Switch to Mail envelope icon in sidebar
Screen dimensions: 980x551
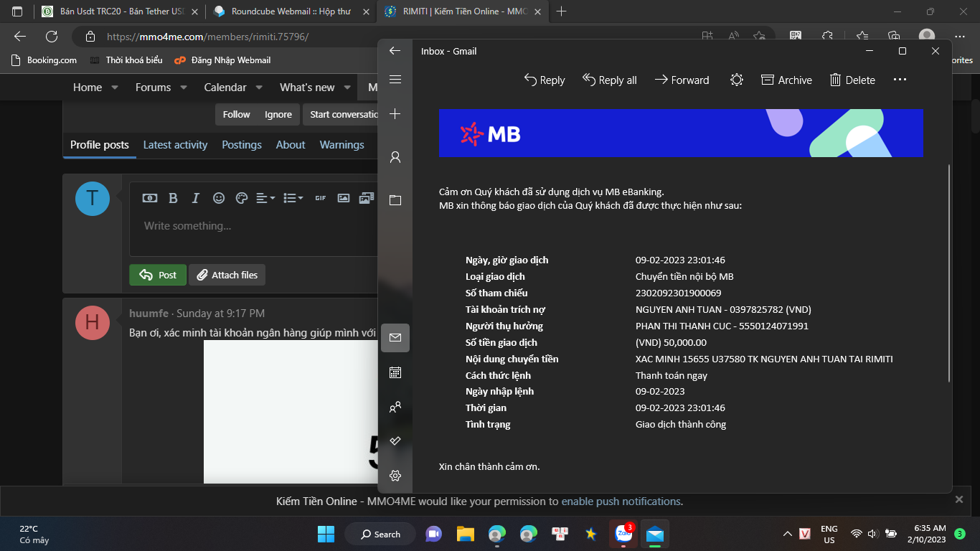[395, 337]
